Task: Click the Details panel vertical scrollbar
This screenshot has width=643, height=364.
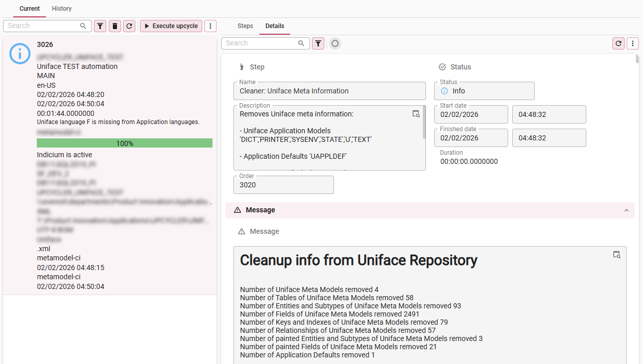Action: 637,59
